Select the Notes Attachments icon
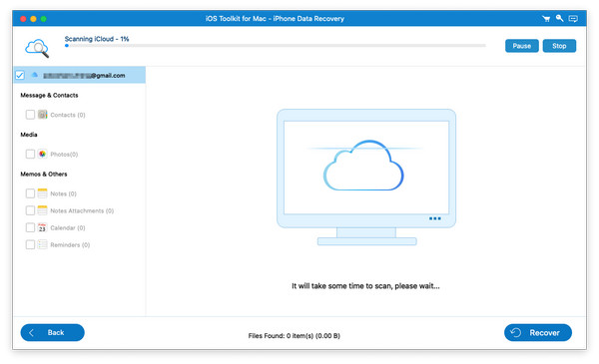Screen dimensions: 599x364 pos(42,210)
